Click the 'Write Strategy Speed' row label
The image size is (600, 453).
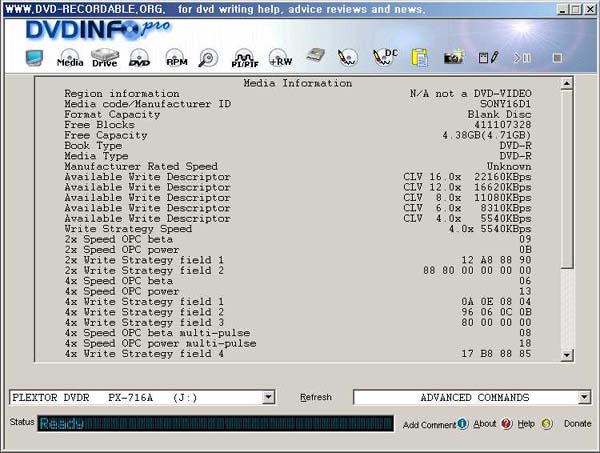pos(128,229)
